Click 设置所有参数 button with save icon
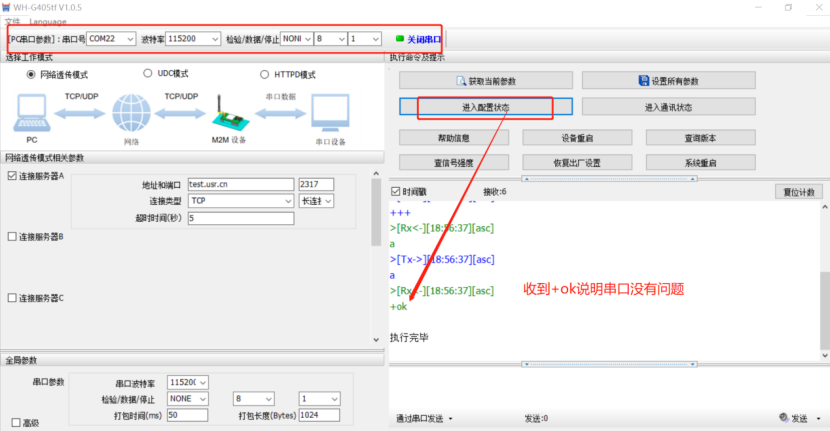 point(668,81)
